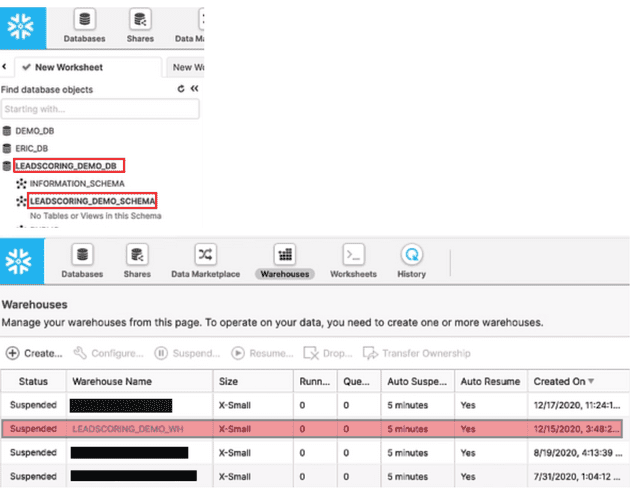
Task: Click the left arrow beside the worksheet tabs
Action: [4, 66]
